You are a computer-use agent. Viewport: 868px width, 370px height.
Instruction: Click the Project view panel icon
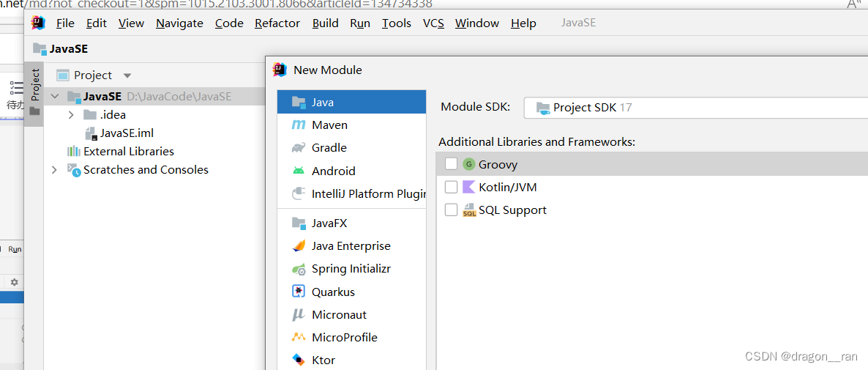tap(63, 75)
